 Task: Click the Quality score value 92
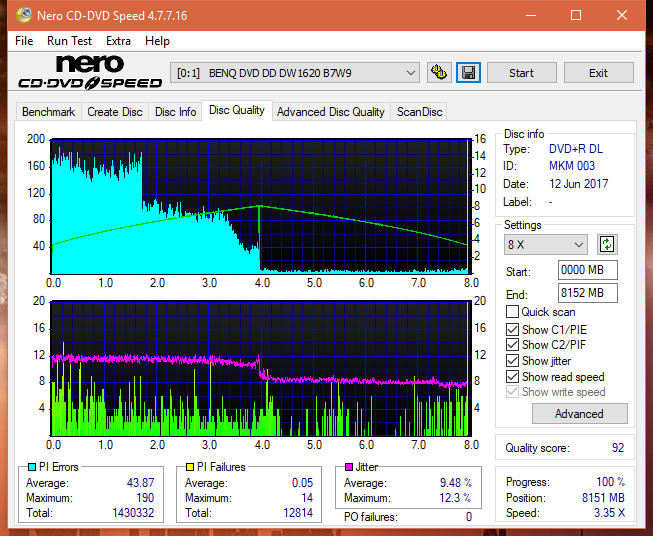click(x=618, y=448)
